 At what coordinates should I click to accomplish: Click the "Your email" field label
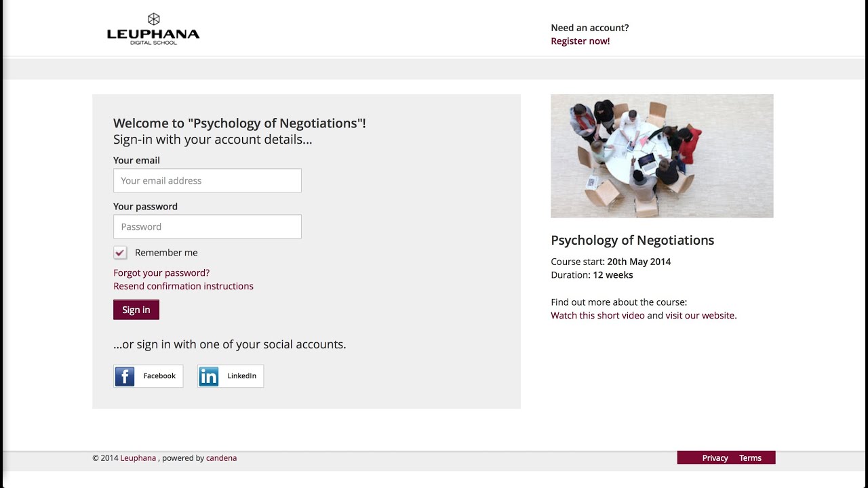click(136, 161)
